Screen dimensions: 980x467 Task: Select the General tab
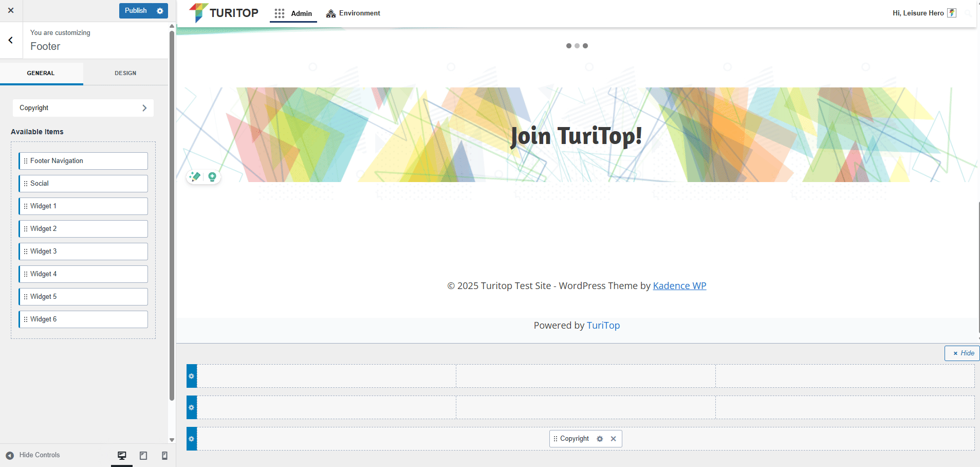pyautogui.click(x=41, y=73)
